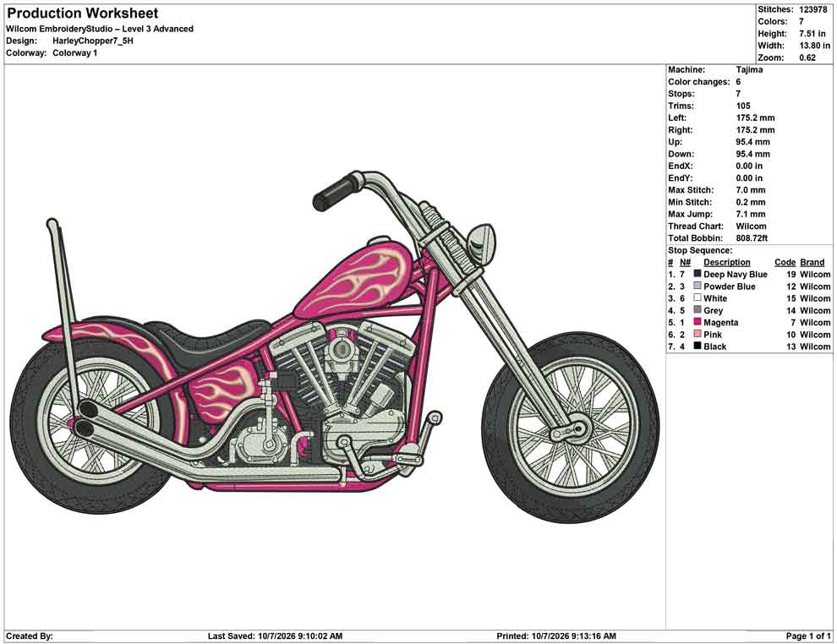The width and height of the screenshot is (837, 644).
Task: Click the Color changes value '6'
Action: [738, 82]
